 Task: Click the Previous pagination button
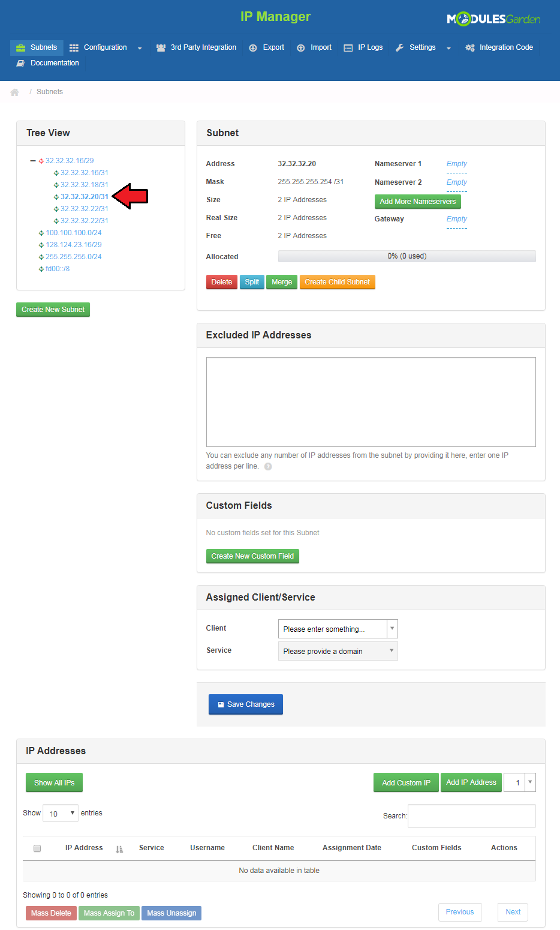(460, 912)
